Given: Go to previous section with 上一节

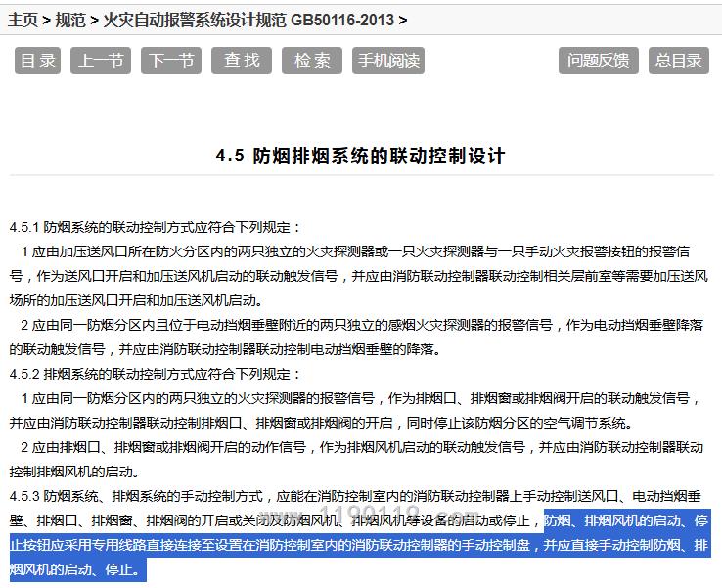Looking at the screenshot, I should coord(101,61).
